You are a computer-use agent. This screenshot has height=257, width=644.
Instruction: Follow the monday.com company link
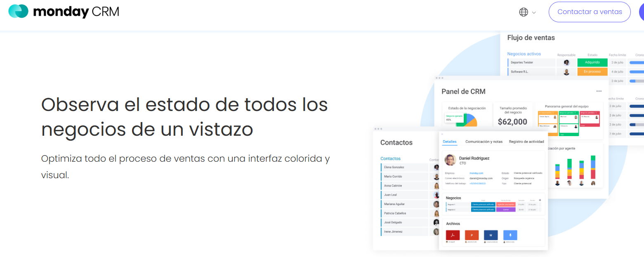click(476, 173)
